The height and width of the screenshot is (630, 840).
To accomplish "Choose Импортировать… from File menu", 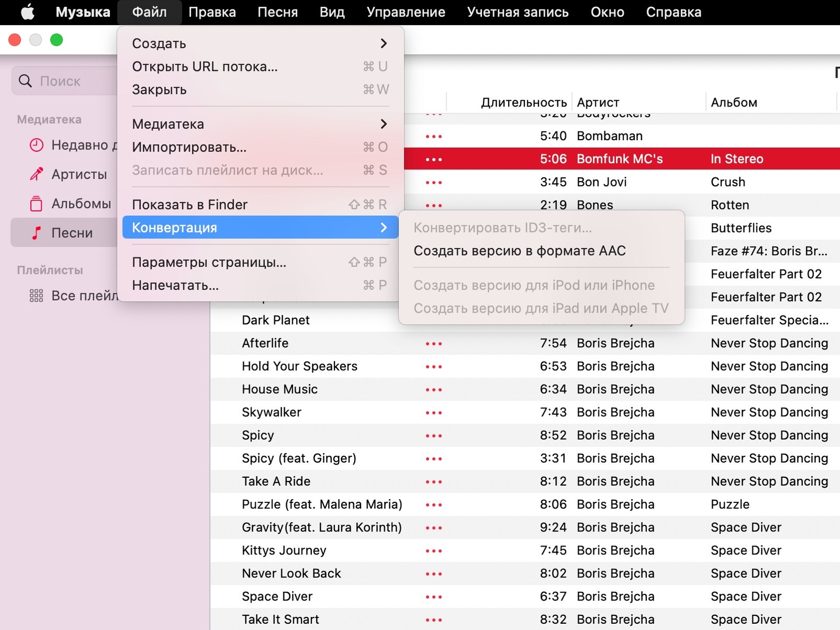I will tap(189, 148).
